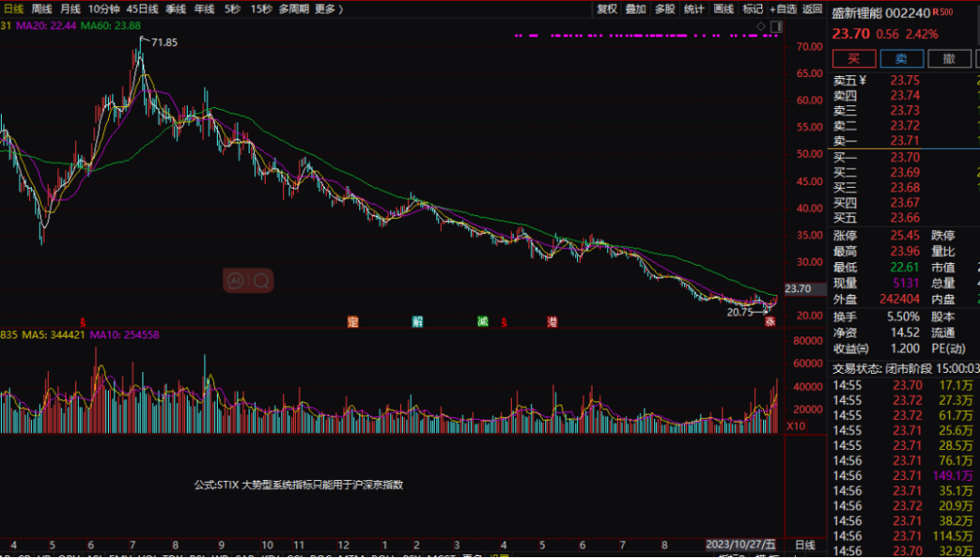Click the 撤 cancel order button
The height and width of the screenshot is (558, 980).
pyautogui.click(x=949, y=59)
